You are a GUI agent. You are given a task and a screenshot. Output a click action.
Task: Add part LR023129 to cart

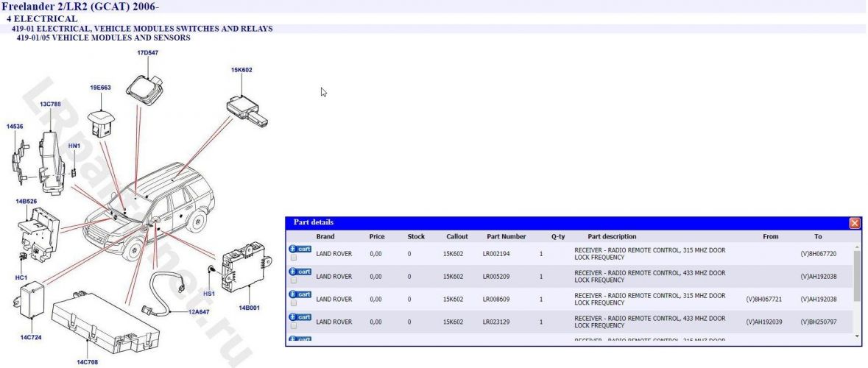[300, 317]
